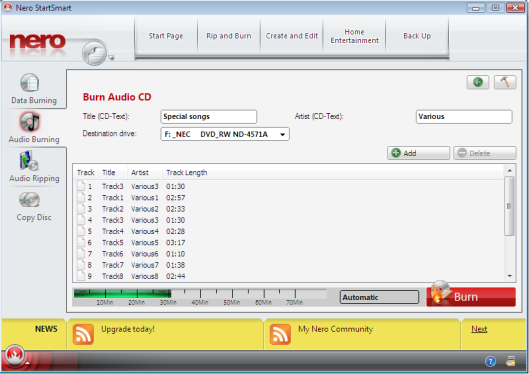
Task: Sort by the Track Length column header
Action: pos(187,173)
